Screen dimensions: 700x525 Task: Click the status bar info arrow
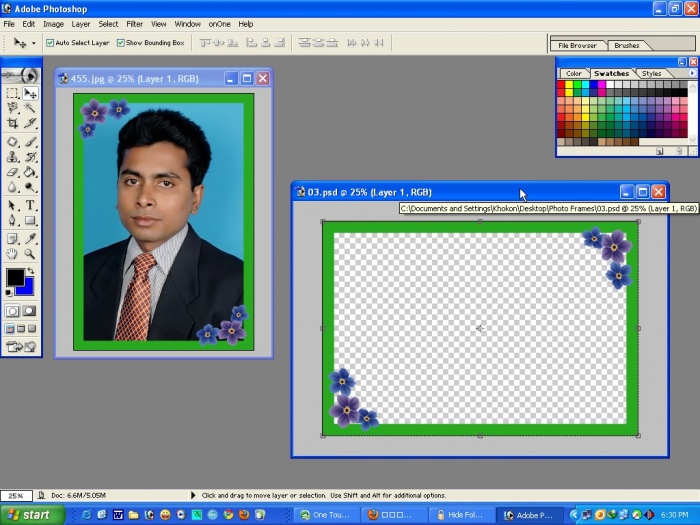click(192, 495)
